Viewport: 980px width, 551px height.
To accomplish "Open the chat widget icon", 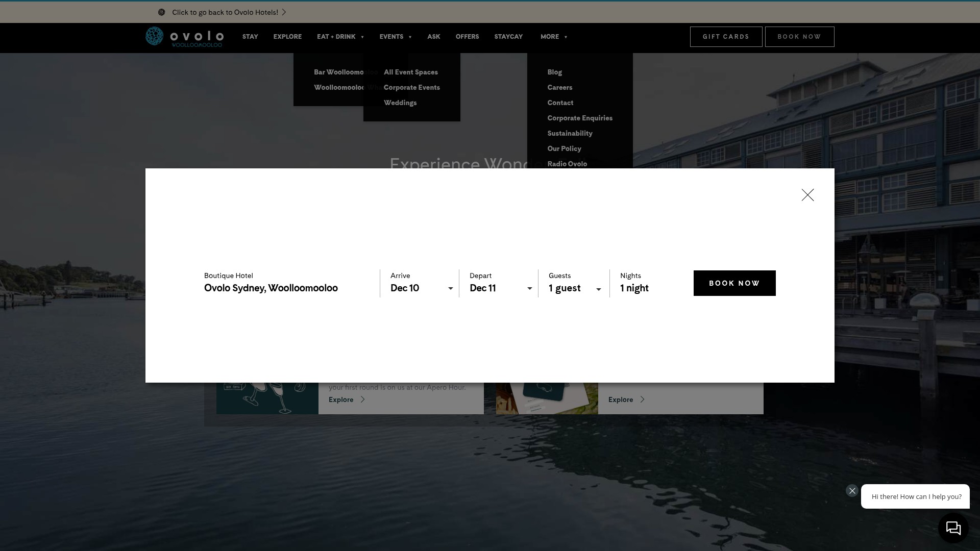I will point(953,528).
